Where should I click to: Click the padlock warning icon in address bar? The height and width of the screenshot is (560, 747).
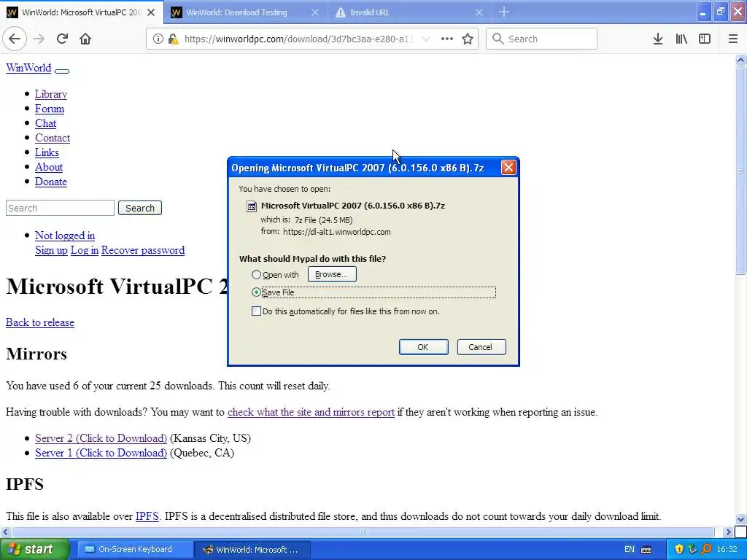[x=174, y=39]
